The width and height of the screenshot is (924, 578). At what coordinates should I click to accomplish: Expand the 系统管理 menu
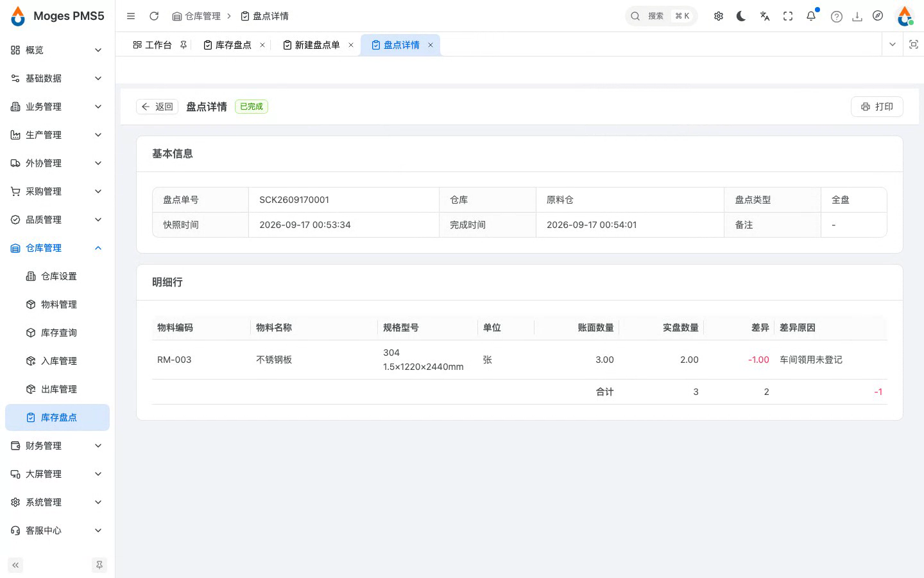[57, 502]
